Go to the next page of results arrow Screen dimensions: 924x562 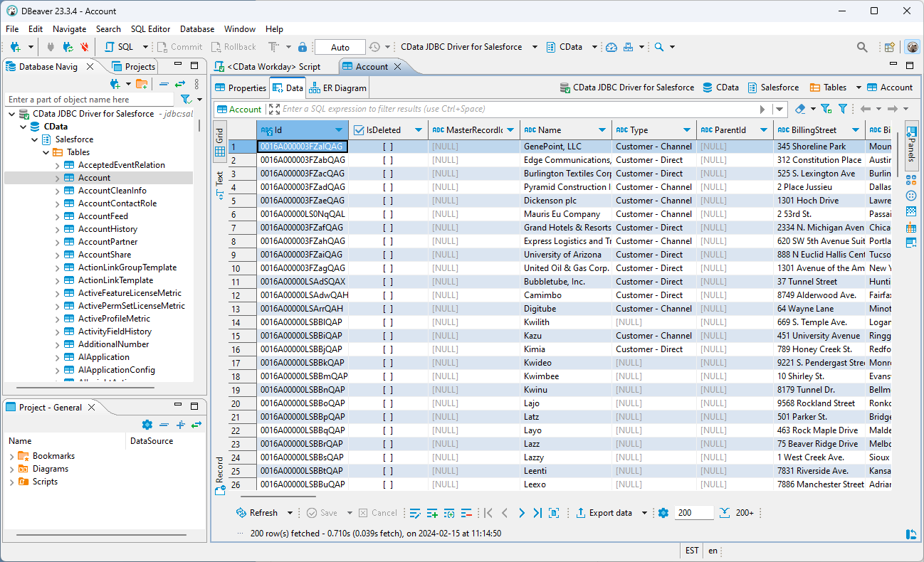521,513
